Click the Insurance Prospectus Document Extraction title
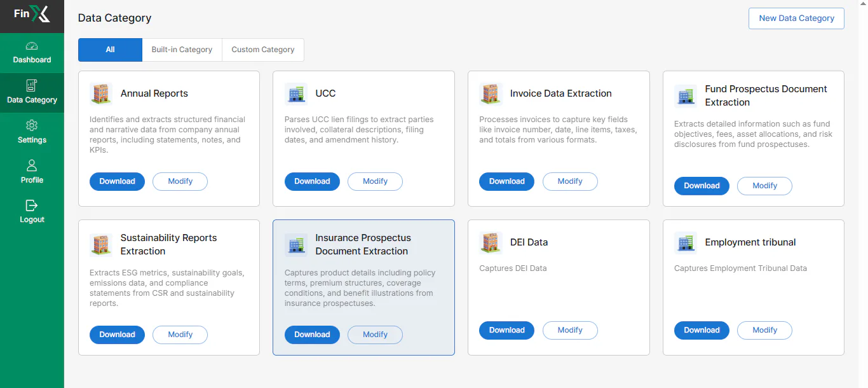 (x=363, y=245)
